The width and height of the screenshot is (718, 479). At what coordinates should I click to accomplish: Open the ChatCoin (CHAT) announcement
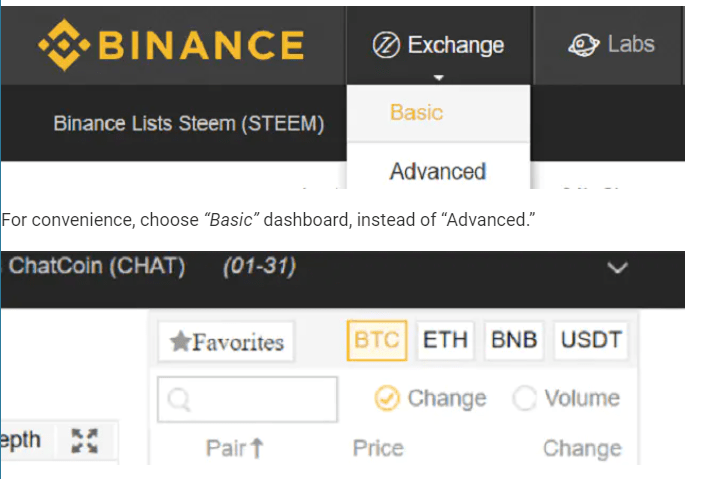(97, 266)
